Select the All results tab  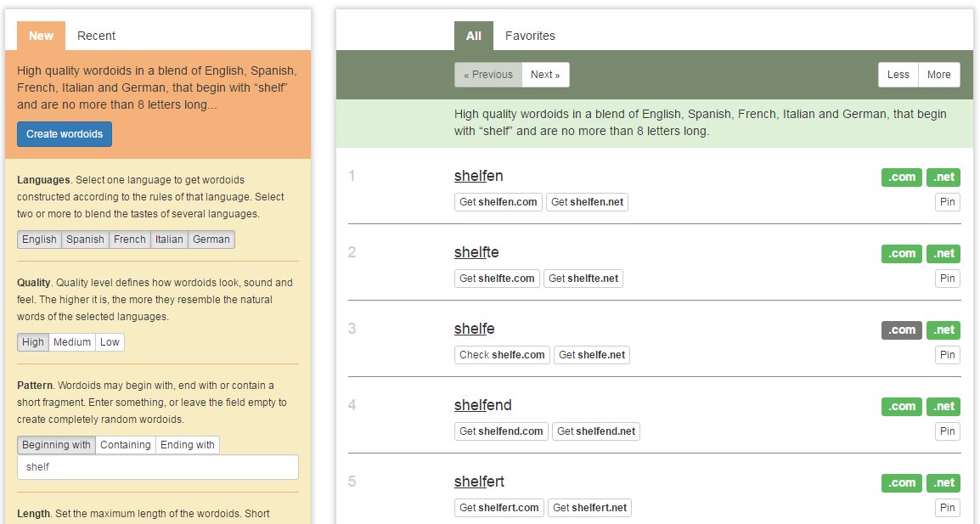coord(473,36)
